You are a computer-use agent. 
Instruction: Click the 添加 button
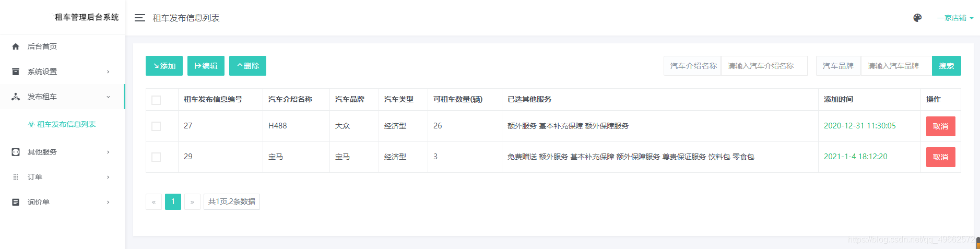click(x=164, y=66)
